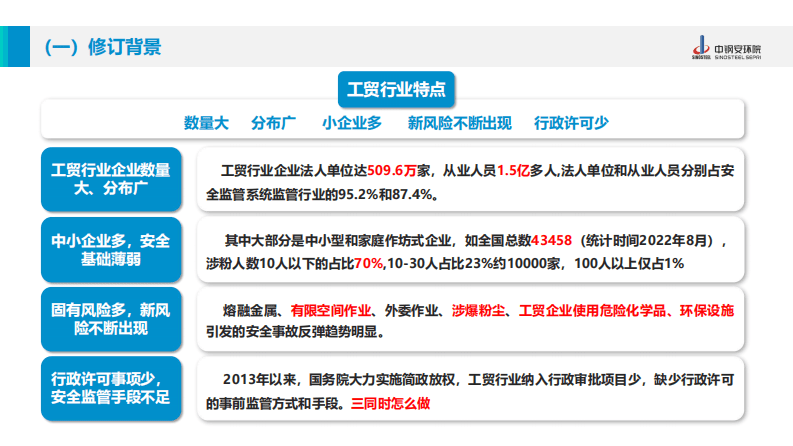
Task: Click the red text '涉爆粉尘'
Action: 478,310
